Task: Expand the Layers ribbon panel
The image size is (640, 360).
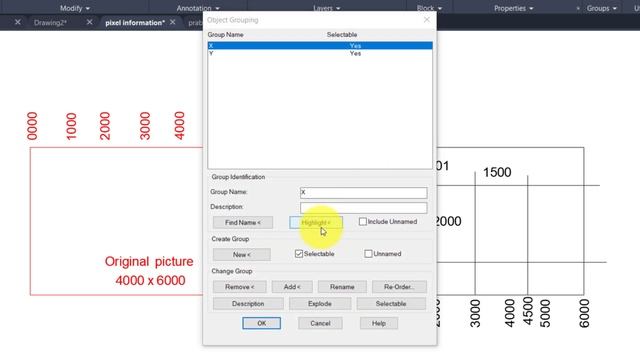Action: [327, 8]
